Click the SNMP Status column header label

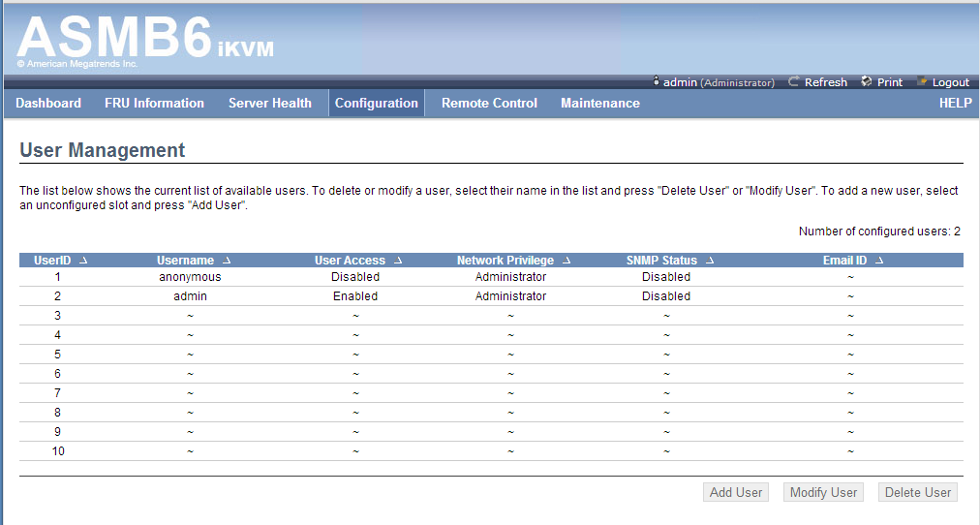(x=661, y=261)
